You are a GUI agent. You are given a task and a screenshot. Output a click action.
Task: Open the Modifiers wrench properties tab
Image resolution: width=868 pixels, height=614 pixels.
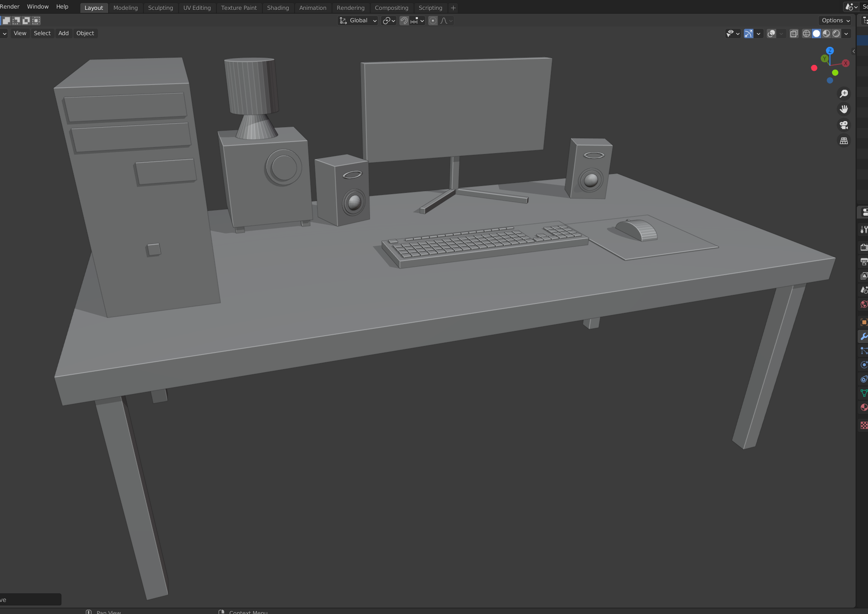tap(863, 336)
